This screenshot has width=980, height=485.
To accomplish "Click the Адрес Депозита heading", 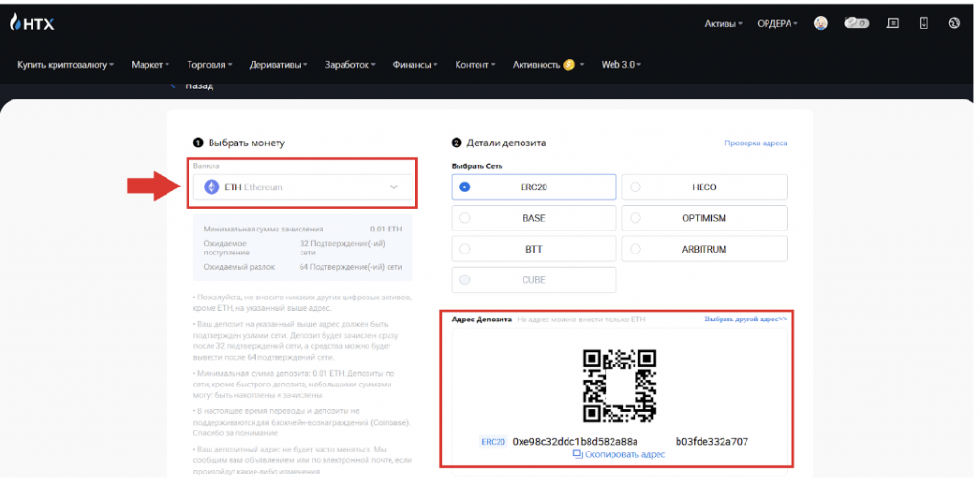I will pyautogui.click(x=481, y=319).
